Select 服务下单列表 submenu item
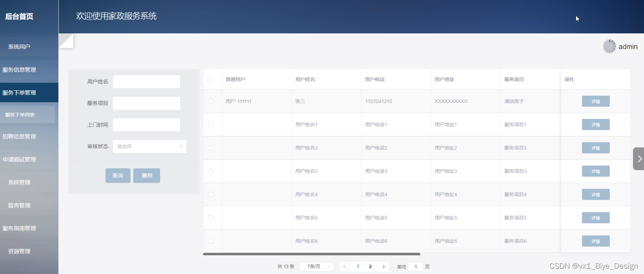 pos(27,115)
